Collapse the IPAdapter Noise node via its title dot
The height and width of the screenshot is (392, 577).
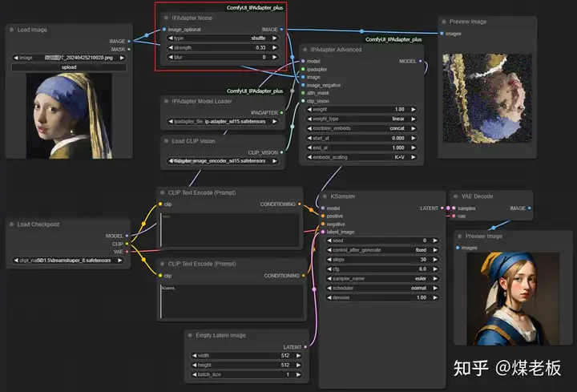166,18
